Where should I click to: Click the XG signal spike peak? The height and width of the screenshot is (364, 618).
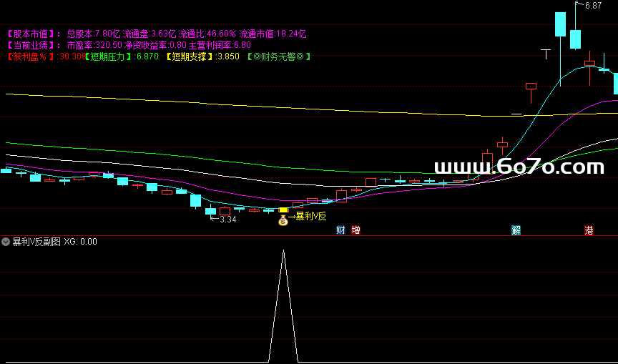[x=283, y=251]
